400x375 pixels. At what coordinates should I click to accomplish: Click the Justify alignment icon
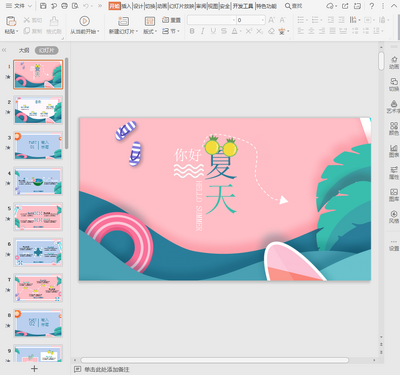tap(333, 31)
